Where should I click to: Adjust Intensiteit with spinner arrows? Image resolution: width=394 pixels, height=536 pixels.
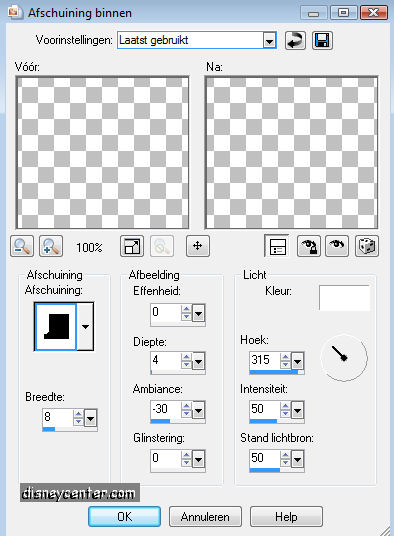point(286,410)
